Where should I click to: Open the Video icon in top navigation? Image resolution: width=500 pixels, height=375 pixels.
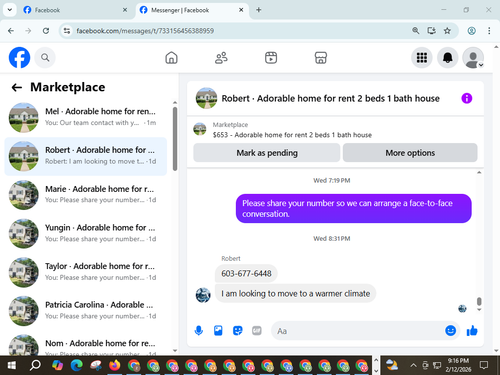(271, 58)
